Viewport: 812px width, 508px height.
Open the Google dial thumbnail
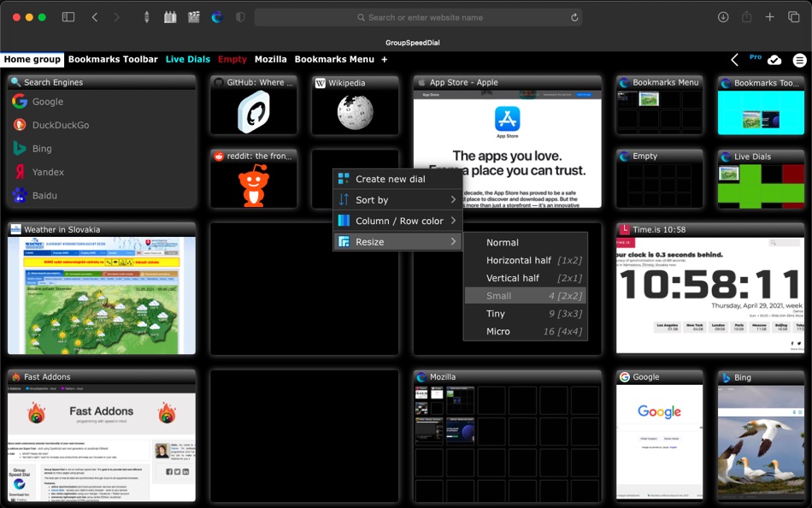pyautogui.click(x=659, y=436)
